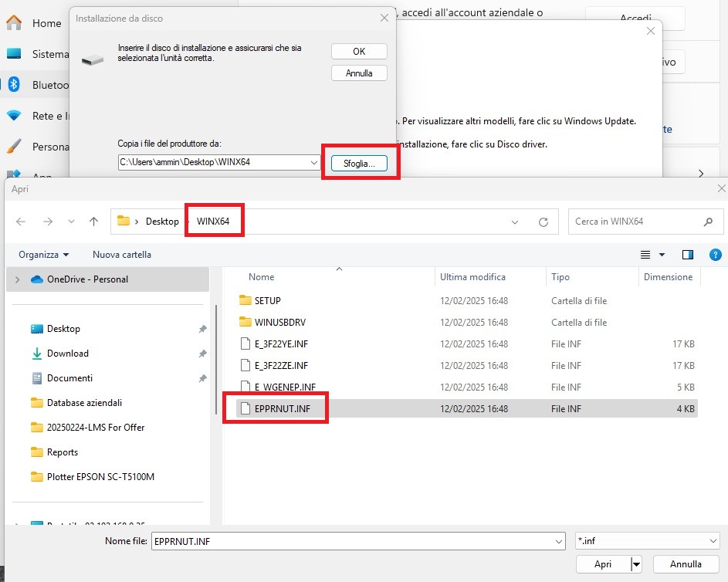This screenshot has height=582, width=728.
Task: Click the Up arrow navigation icon
Action: coord(93,222)
